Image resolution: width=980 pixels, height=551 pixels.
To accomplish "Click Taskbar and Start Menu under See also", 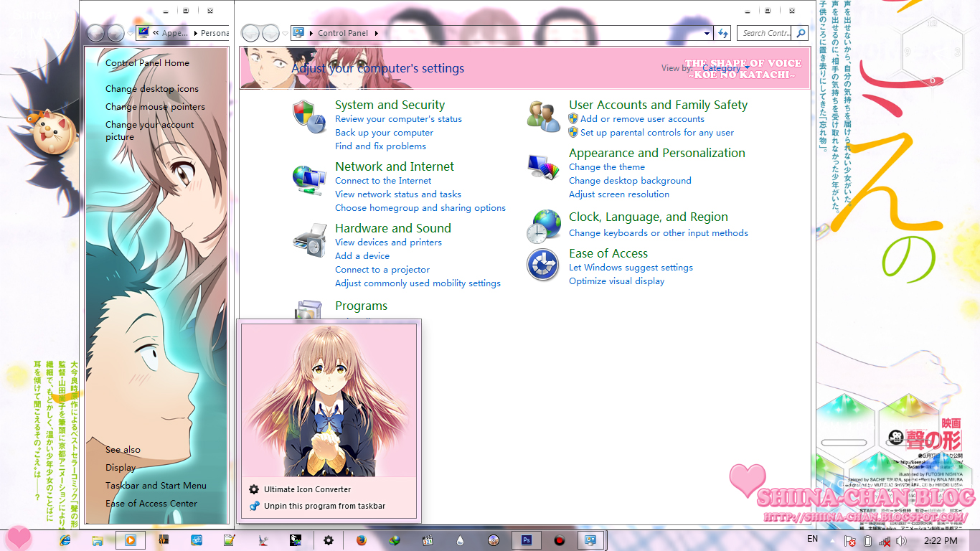I will 156,486.
